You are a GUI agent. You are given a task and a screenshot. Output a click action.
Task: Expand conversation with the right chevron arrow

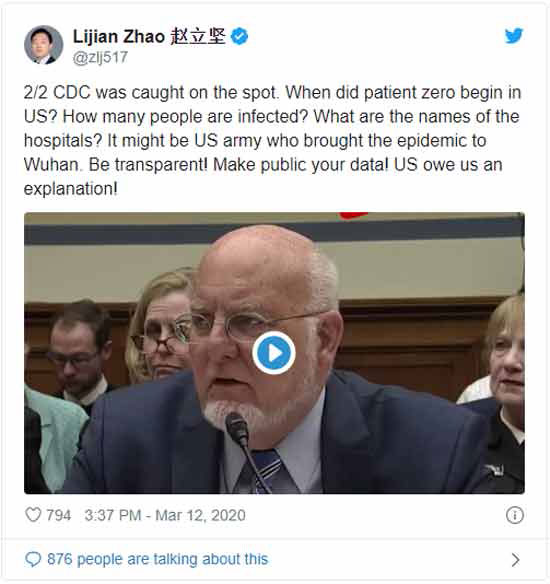pyautogui.click(x=516, y=559)
